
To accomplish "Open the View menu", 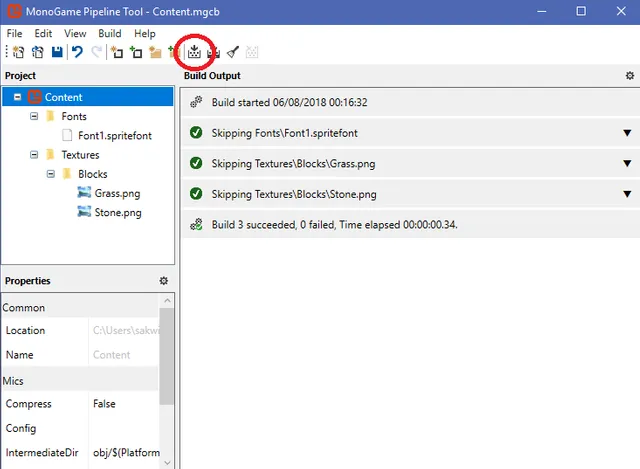I will [x=75, y=33].
